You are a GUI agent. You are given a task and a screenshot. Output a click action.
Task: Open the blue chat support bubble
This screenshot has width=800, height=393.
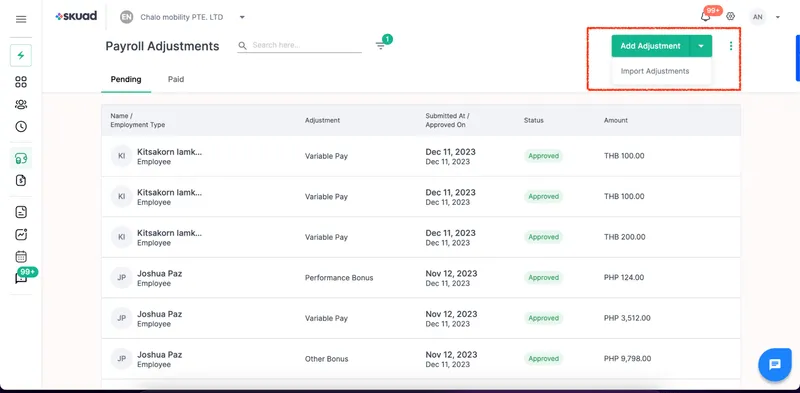774,364
